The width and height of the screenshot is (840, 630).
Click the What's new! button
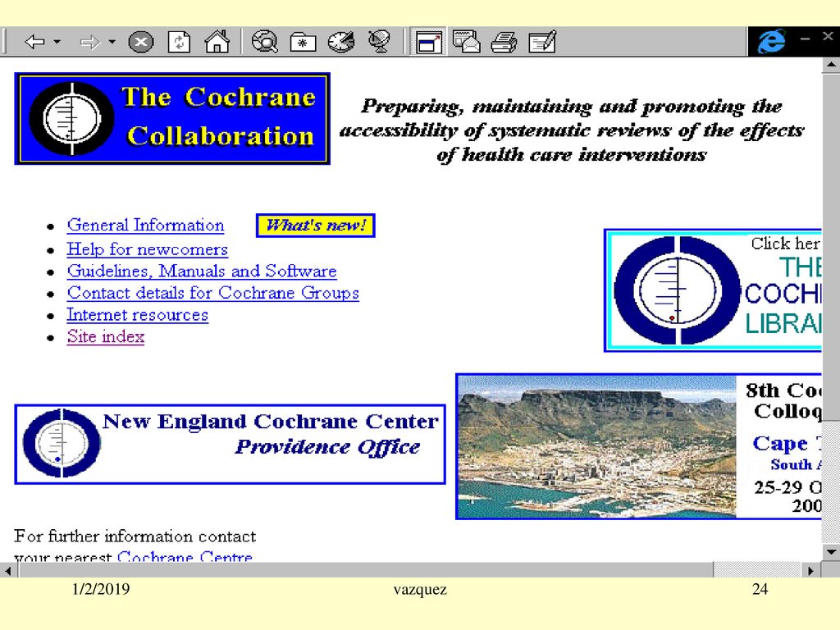tap(316, 225)
